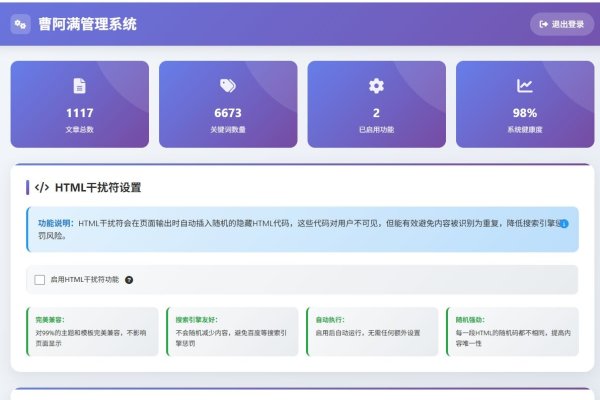Click the 98% health value
The width and height of the screenshot is (600, 400).
[x=525, y=113]
